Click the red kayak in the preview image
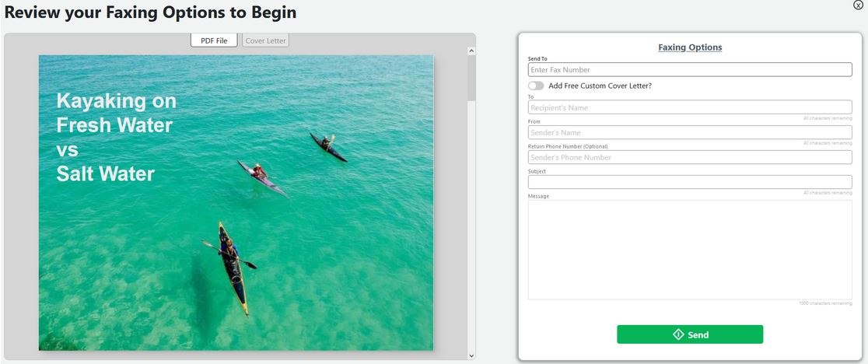This screenshot has width=868, height=364. pos(261,177)
